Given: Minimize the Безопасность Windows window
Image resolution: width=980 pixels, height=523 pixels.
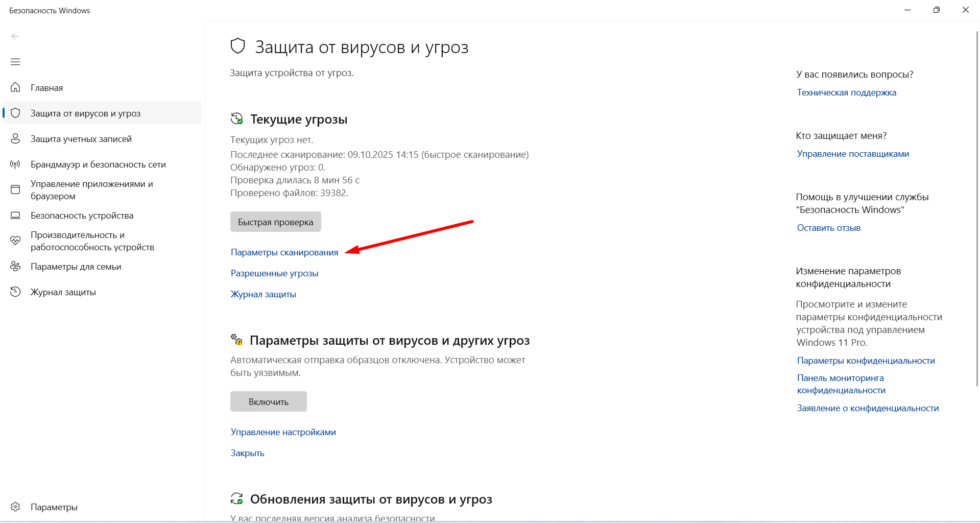Looking at the screenshot, I should (x=907, y=10).
